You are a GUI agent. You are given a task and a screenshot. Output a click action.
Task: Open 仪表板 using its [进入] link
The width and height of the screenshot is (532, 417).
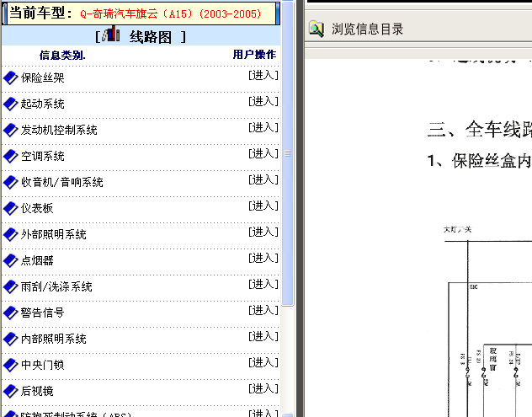tap(263, 206)
